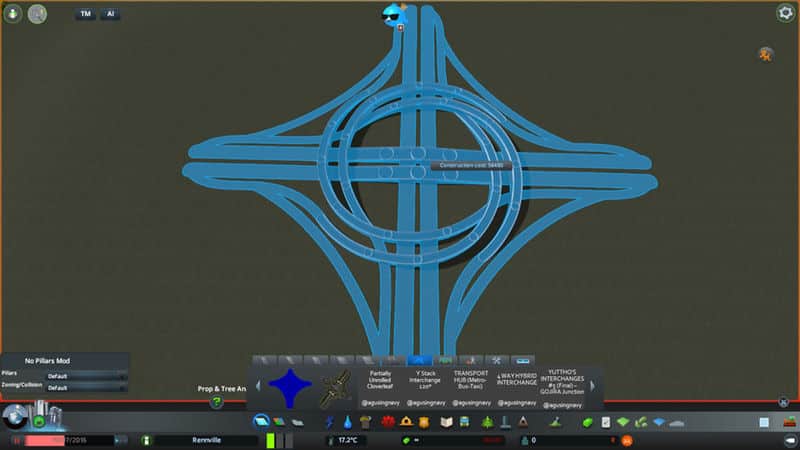The image size is (800, 450).
Task: Toggle the AI button at top
Action: (109, 14)
